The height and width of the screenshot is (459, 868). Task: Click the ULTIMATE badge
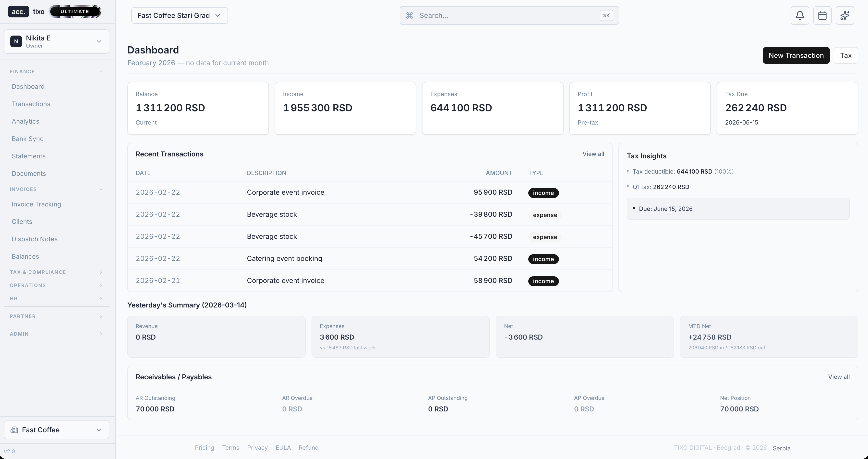[74, 11]
